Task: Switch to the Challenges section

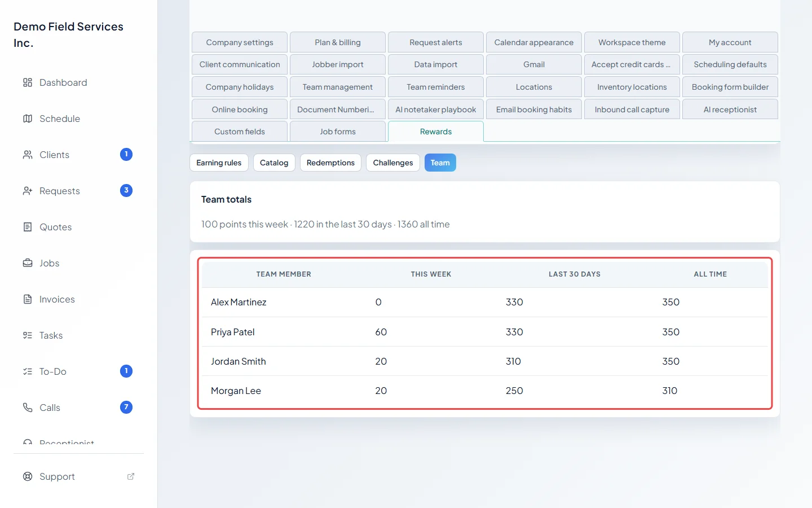Action: click(393, 163)
